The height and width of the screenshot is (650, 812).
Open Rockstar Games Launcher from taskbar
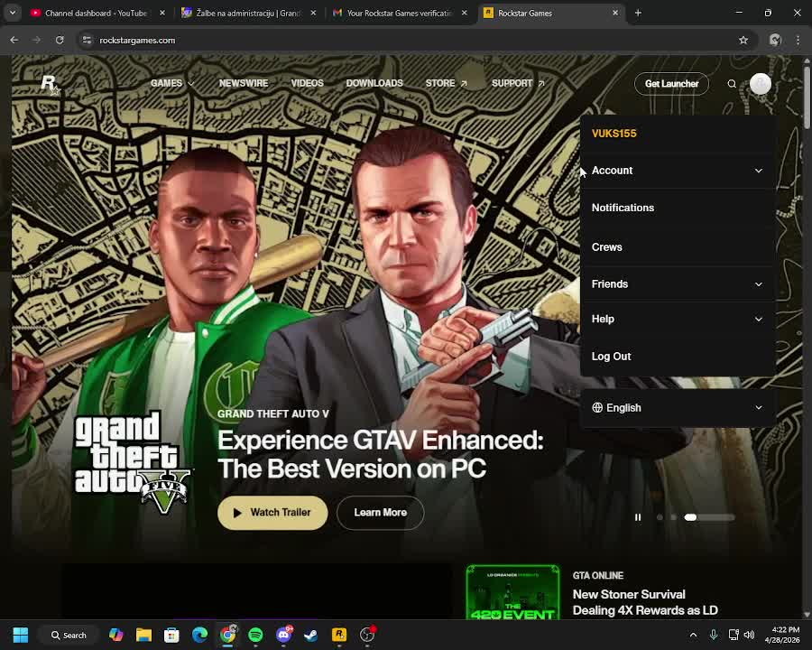[338, 635]
